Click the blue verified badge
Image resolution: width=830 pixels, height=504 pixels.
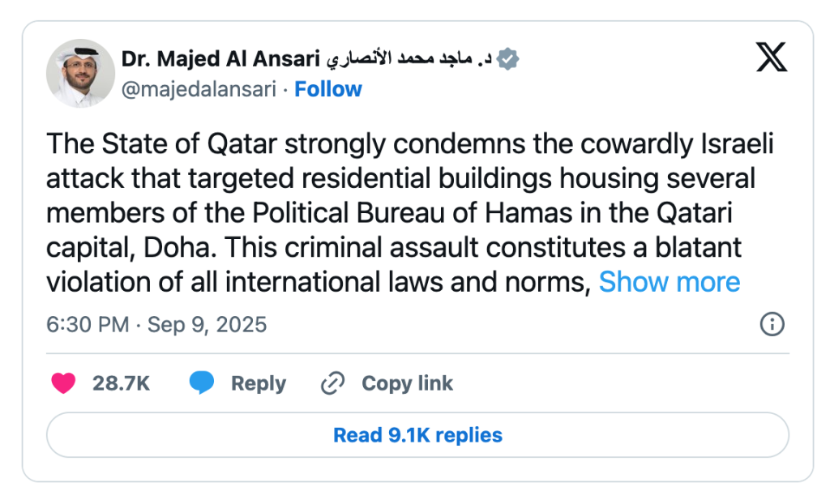[x=508, y=59]
